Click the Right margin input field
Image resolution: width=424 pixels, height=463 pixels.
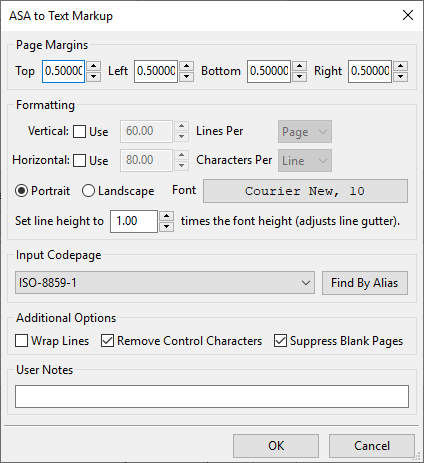pos(370,71)
